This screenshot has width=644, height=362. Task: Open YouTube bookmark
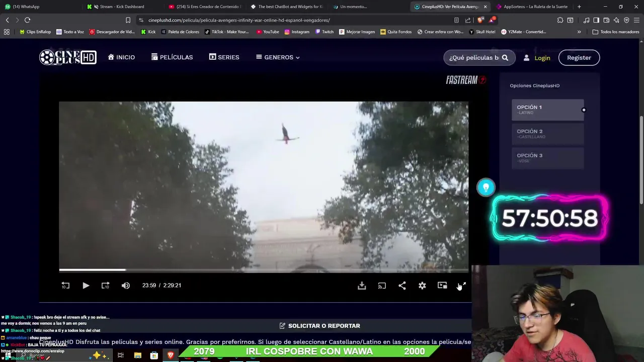(268, 32)
